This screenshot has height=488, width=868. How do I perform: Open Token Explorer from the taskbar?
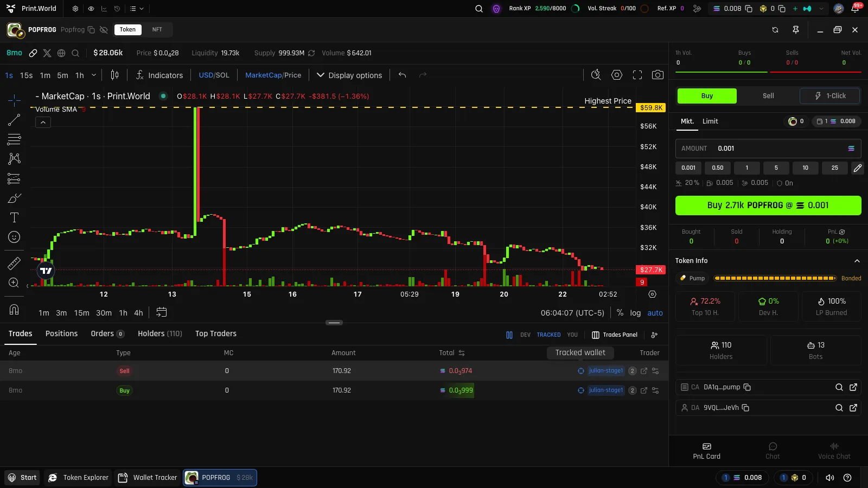[79, 478]
